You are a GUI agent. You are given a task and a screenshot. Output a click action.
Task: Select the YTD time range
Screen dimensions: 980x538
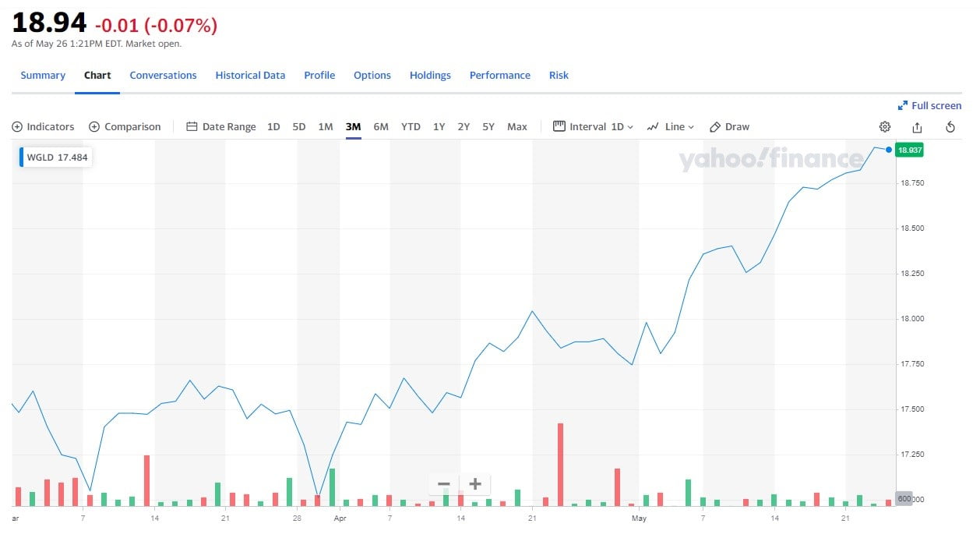pos(411,127)
